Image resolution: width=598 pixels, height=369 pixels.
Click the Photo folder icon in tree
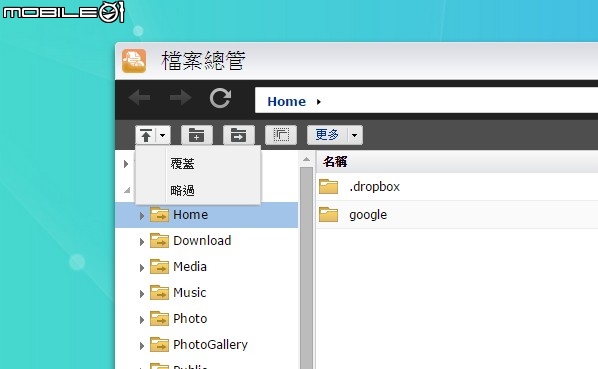(x=159, y=318)
